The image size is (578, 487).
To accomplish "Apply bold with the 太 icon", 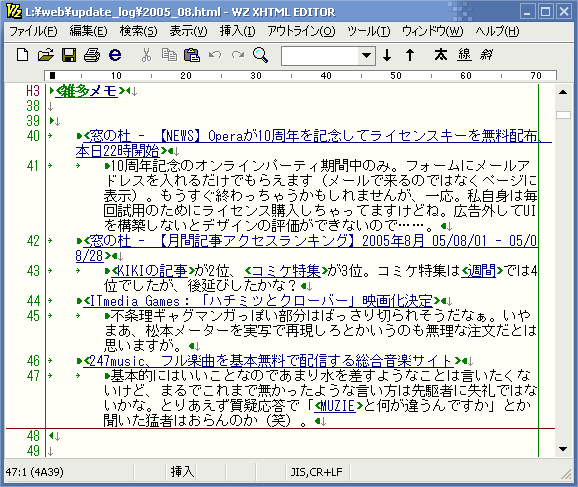I will point(441,55).
